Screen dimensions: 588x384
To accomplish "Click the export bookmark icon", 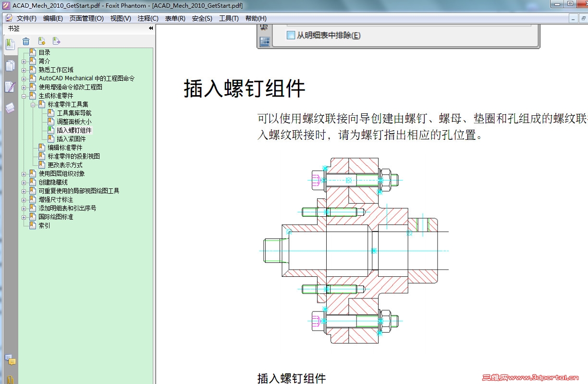I will click(56, 41).
